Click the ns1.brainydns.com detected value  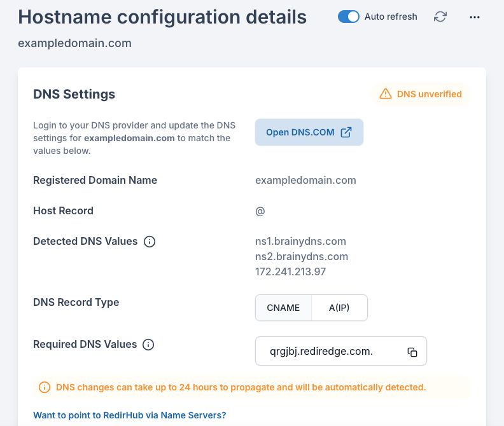point(300,241)
